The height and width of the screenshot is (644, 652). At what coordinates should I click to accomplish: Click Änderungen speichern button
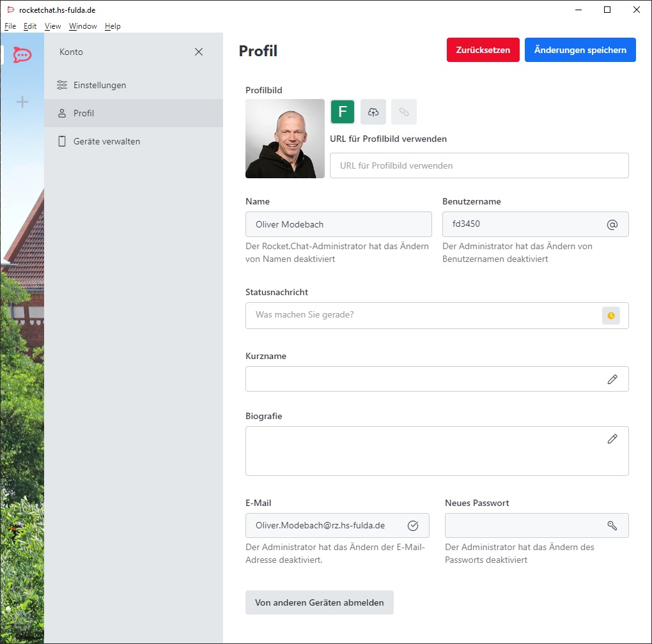[580, 50]
